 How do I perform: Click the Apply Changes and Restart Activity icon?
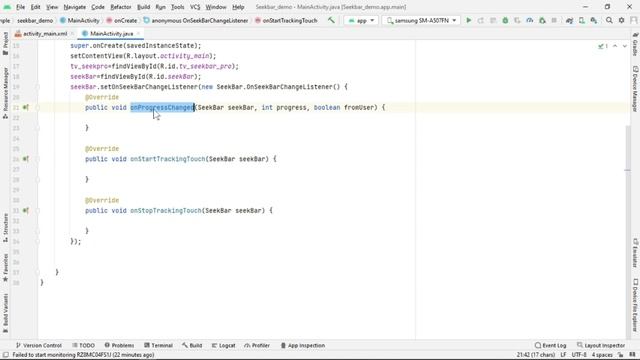pyautogui.click(x=480, y=20)
